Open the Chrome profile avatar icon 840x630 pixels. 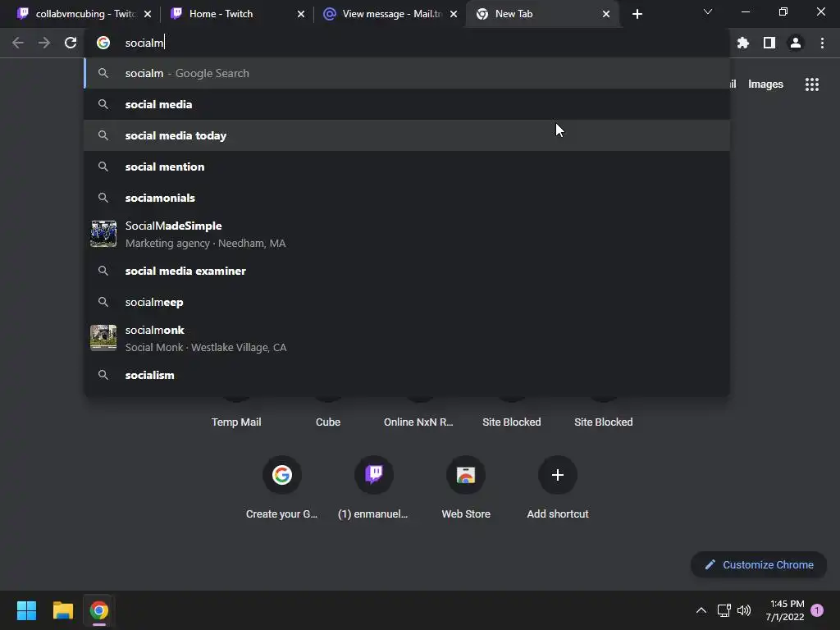(796, 43)
